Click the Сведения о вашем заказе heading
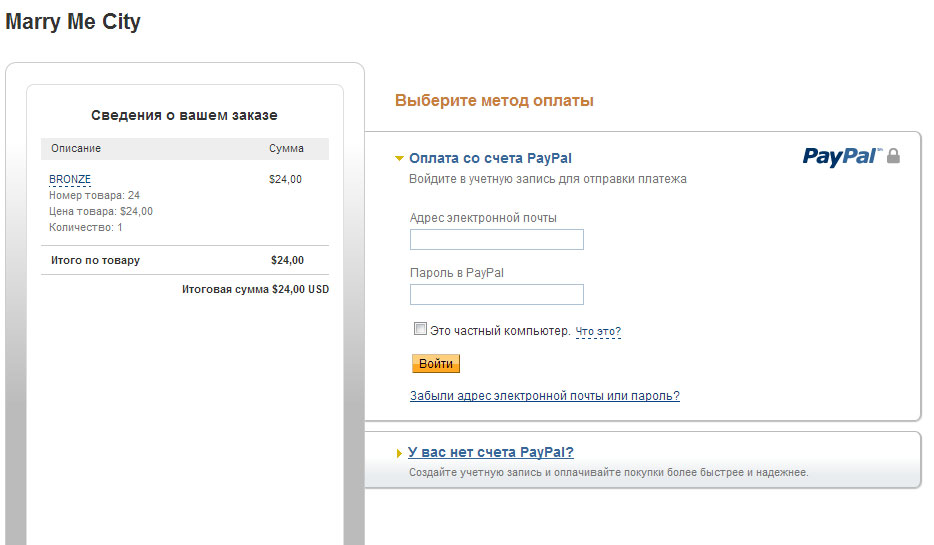The image size is (934, 545). coord(184,115)
